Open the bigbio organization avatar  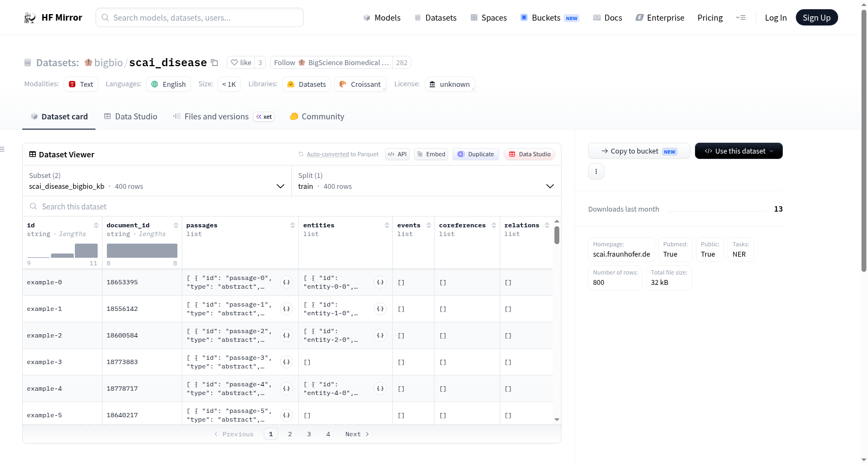[88, 62]
